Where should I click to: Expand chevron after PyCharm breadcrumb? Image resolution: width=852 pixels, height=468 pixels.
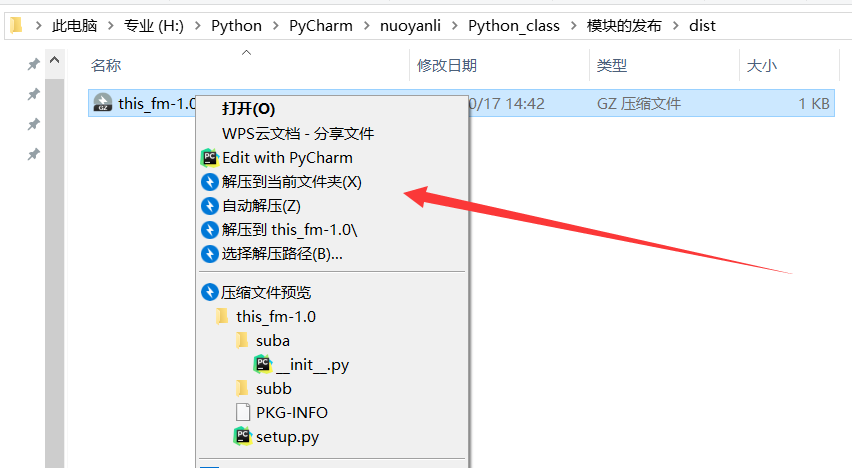point(367,26)
